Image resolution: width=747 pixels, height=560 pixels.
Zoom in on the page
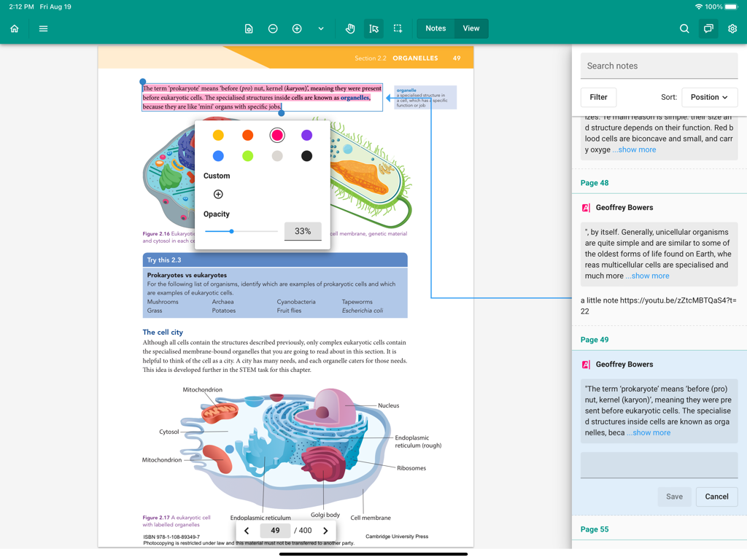pos(296,28)
